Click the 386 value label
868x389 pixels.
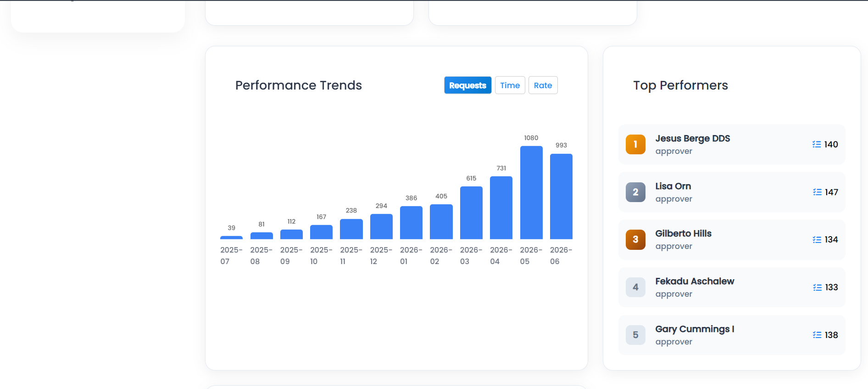coord(411,198)
